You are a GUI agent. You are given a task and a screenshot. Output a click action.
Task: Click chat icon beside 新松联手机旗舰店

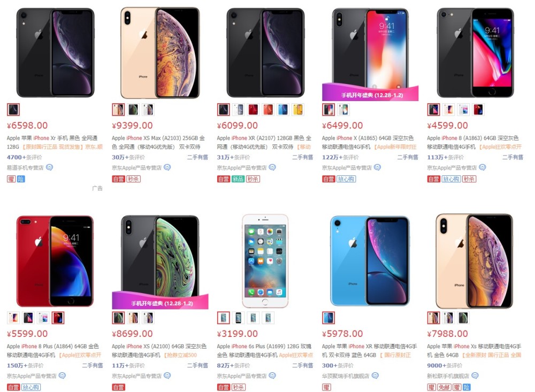[x=475, y=375]
